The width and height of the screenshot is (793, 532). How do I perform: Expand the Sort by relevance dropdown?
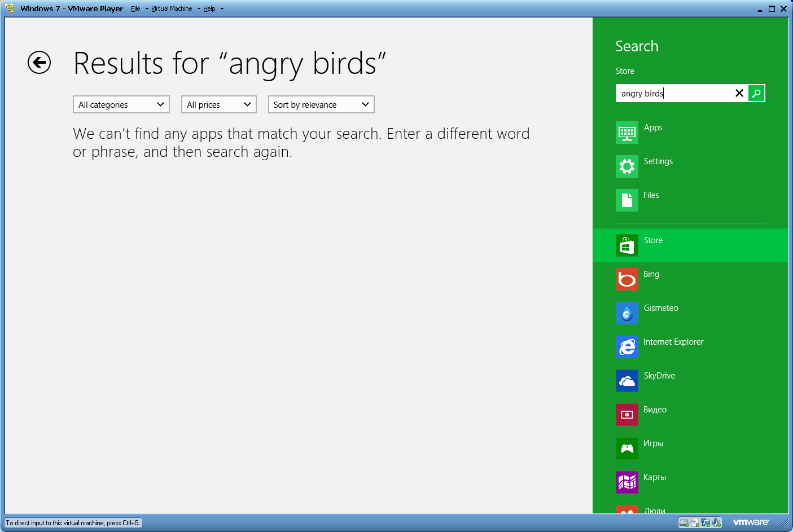pyautogui.click(x=321, y=104)
